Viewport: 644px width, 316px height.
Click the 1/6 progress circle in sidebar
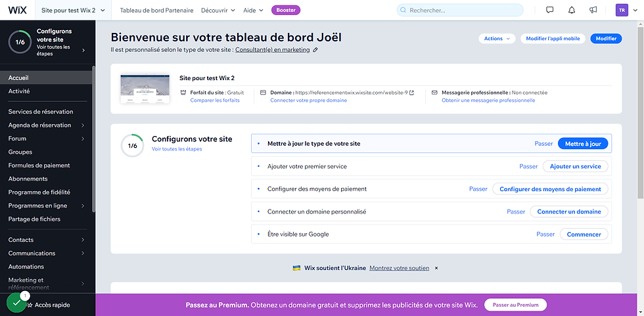click(x=20, y=42)
